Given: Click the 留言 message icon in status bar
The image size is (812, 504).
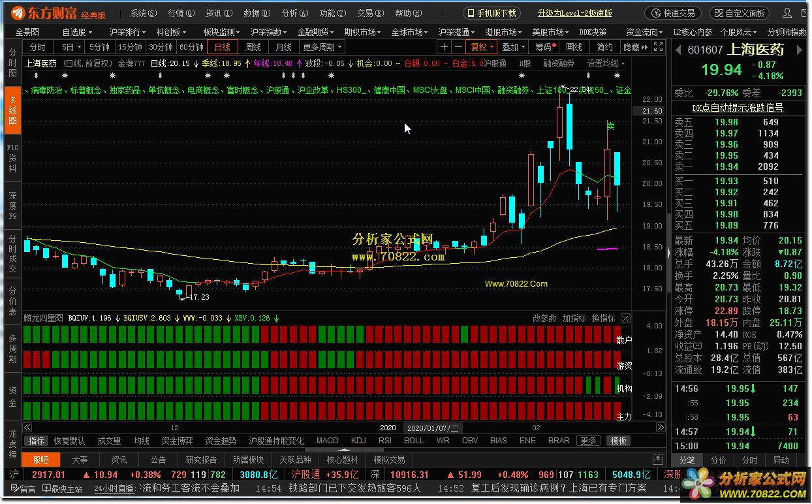Looking at the screenshot, I should [x=23, y=488].
